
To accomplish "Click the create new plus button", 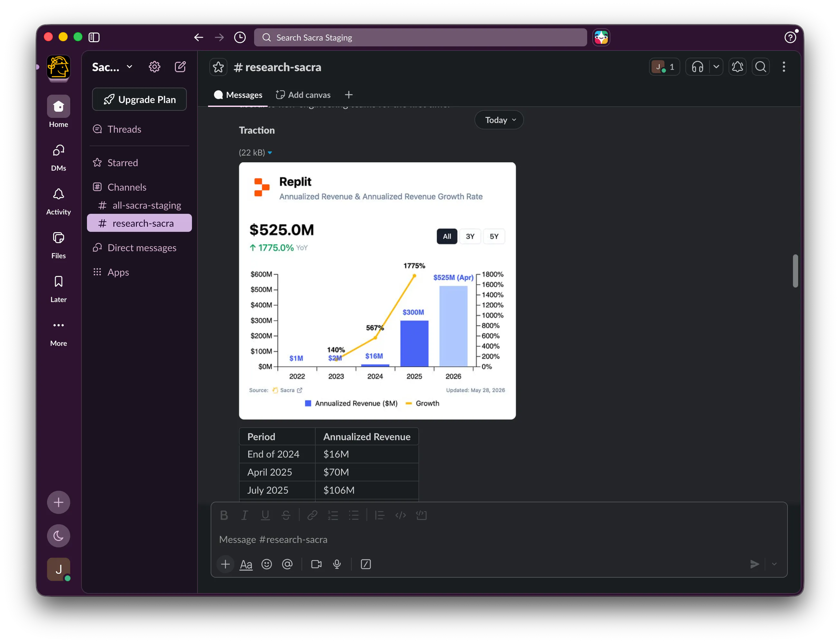I will click(x=58, y=502).
